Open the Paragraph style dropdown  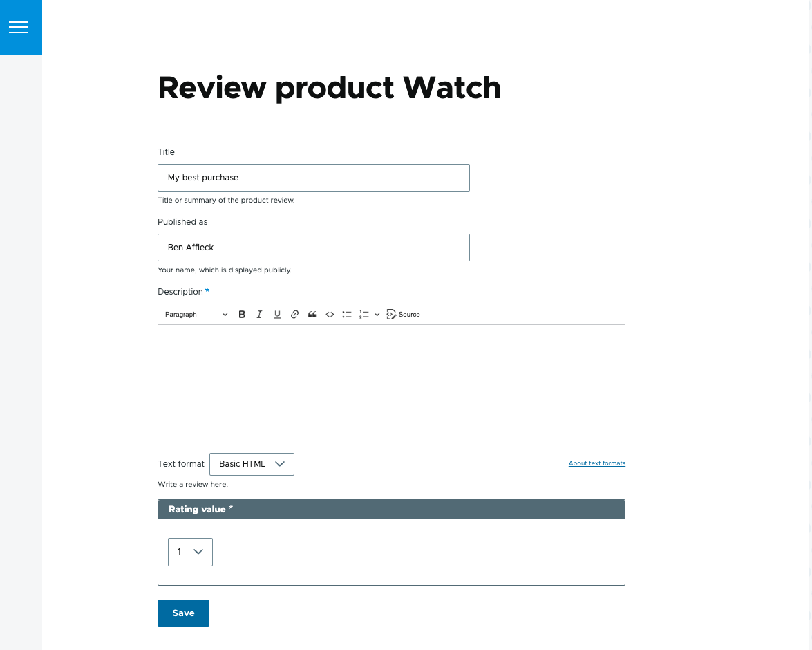tap(196, 314)
